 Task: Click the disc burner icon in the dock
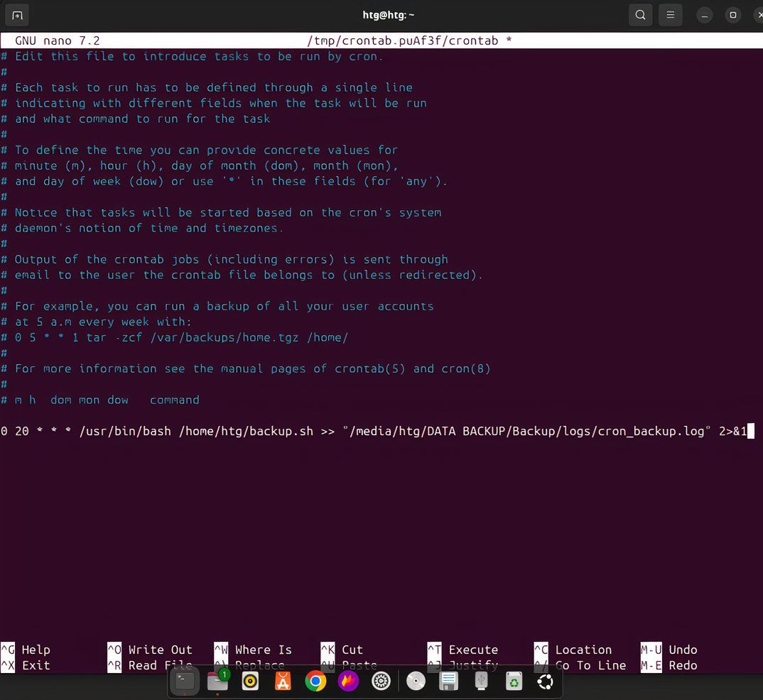(x=416, y=680)
